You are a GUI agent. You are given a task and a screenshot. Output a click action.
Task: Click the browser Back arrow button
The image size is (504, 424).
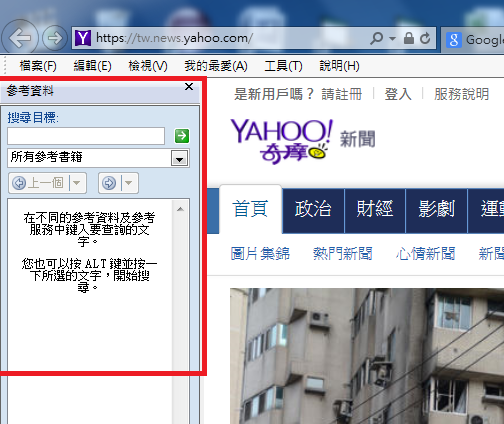pyautogui.click(x=20, y=37)
